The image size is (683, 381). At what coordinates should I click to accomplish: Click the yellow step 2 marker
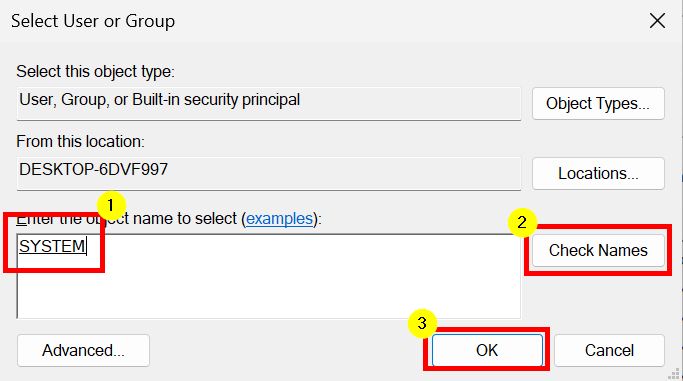point(522,223)
